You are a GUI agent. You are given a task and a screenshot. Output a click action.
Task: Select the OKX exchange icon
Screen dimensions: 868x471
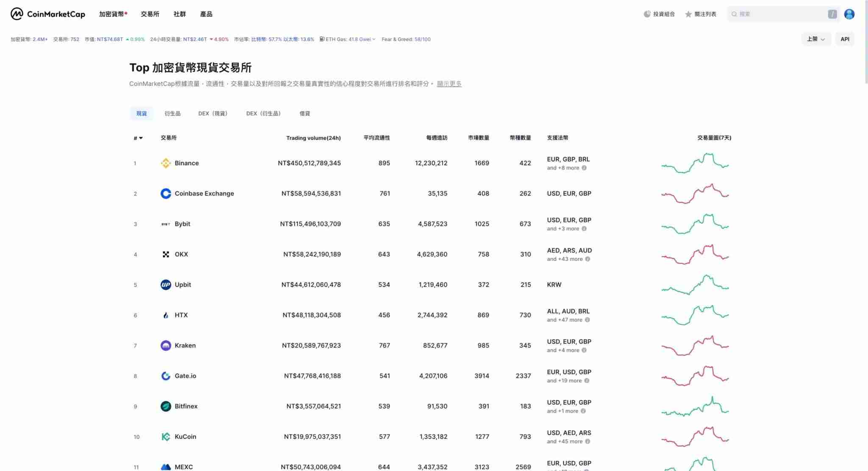[166, 254]
